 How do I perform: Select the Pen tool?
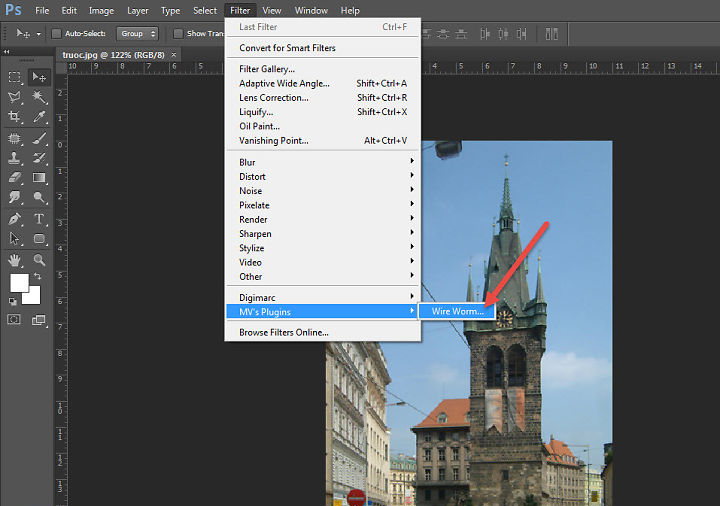(x=15, y=219)
